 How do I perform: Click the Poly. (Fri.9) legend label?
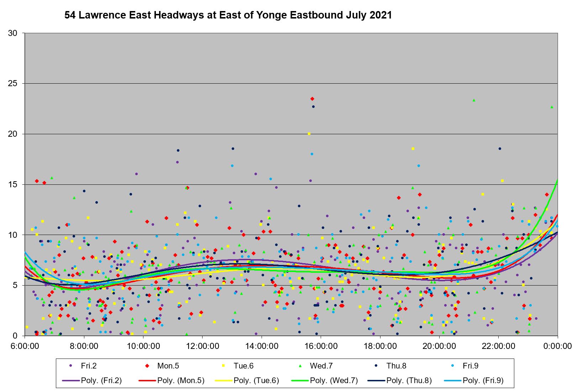click(483, 381)
